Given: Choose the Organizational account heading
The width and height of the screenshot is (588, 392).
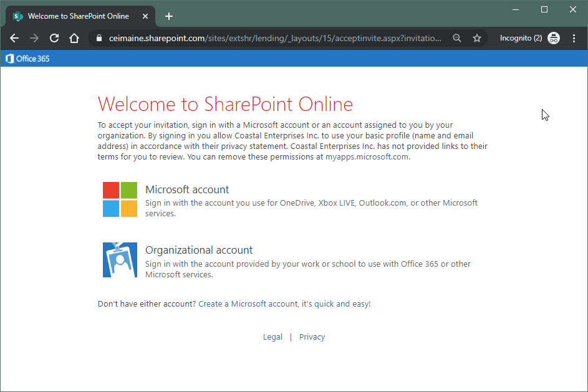Looking at the screenshot, I should pos(199,250).
